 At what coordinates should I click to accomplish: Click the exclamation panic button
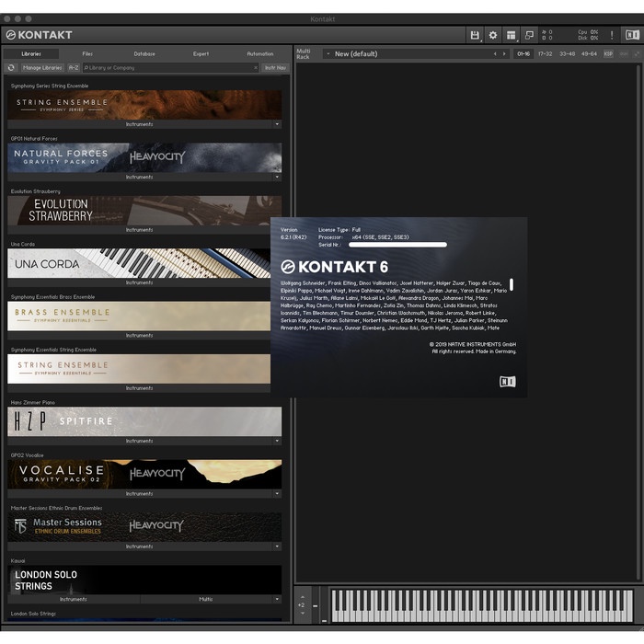pyautogui.click(x=612, y=35)
